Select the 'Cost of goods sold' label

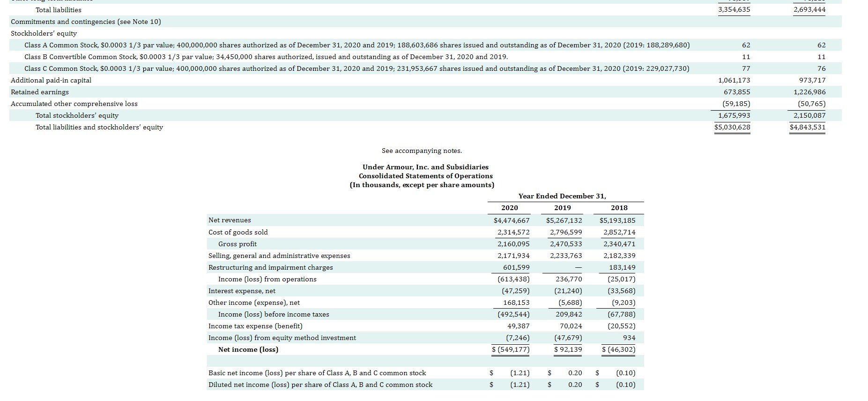[x=238, y=232]
